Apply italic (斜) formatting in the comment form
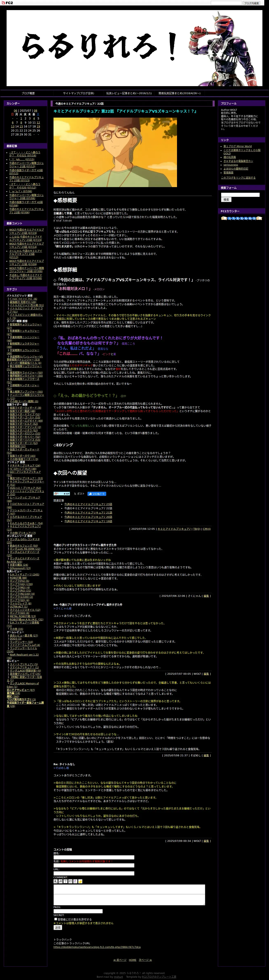 [60, 881]
